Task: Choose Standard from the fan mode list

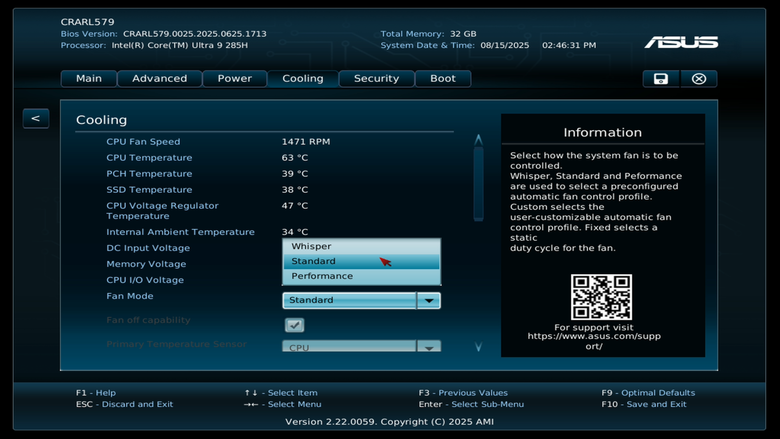Action: point(361,261)
